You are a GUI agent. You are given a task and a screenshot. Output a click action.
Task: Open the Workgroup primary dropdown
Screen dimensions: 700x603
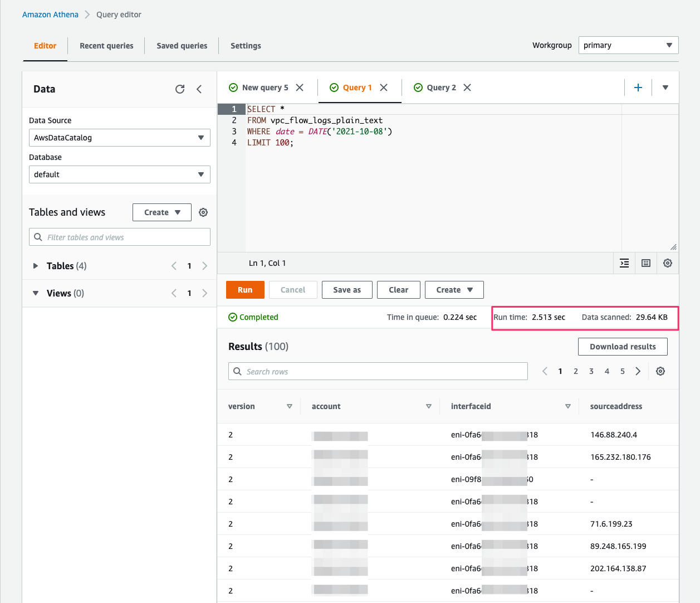tap(629, 45)
